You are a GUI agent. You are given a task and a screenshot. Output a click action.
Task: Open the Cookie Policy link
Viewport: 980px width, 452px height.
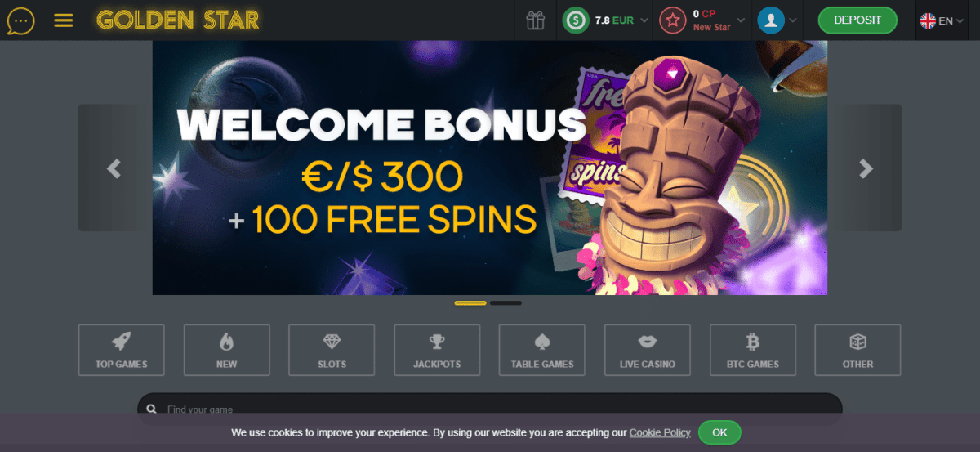click(x=660, y=432)
